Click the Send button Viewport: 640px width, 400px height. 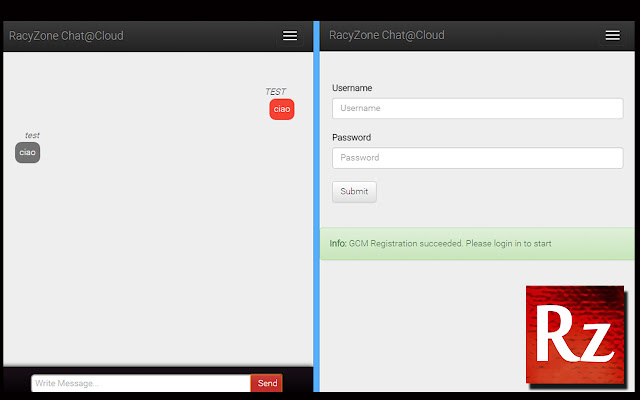point(267,383)
